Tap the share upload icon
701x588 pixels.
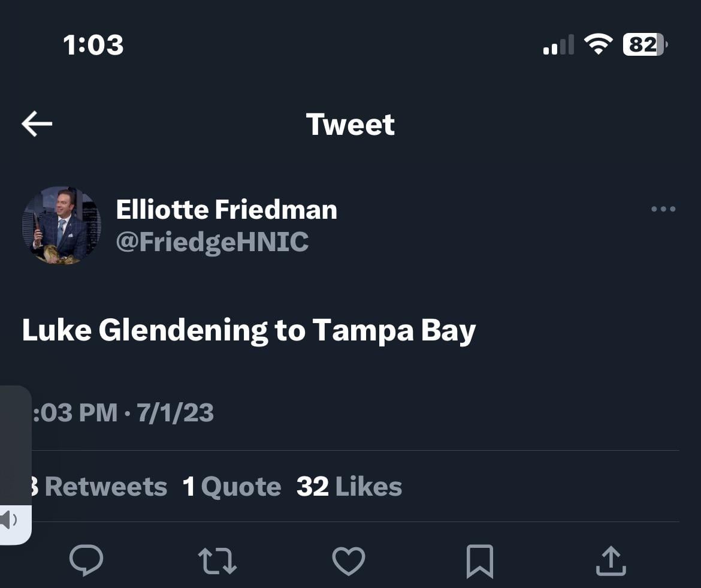pos(611,560)
